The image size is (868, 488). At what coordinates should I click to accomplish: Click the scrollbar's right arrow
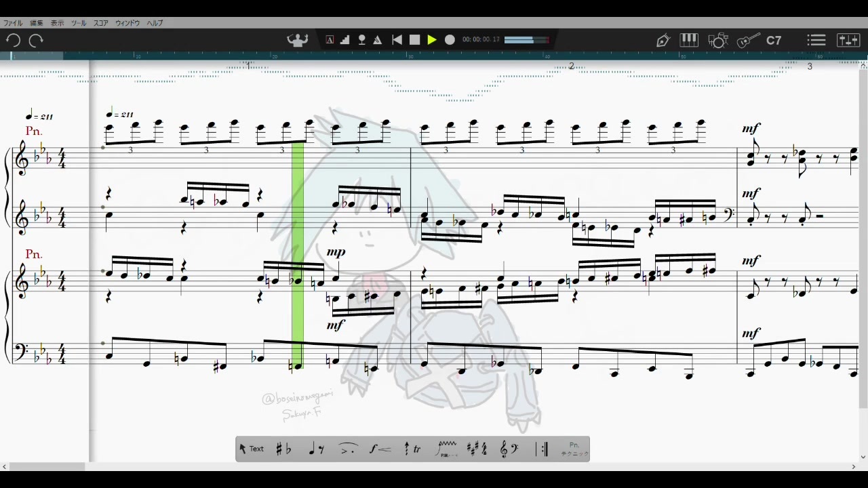[853, 466]
